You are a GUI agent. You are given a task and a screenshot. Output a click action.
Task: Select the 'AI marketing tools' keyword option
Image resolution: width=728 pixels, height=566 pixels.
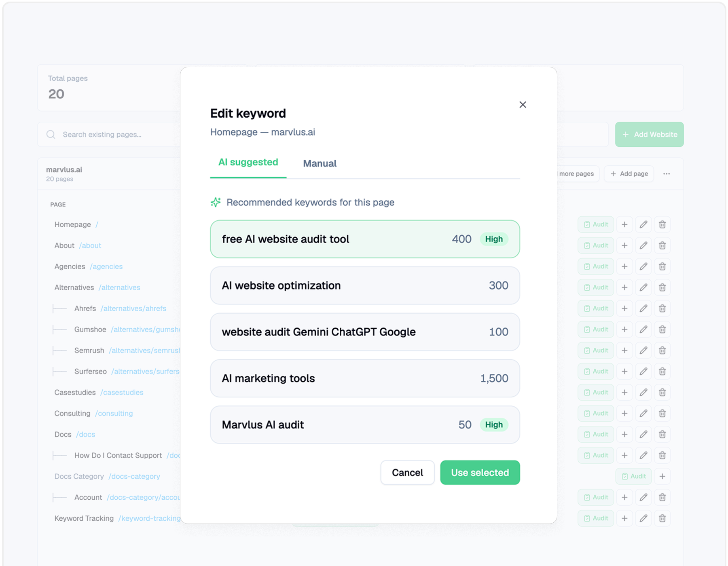point(365,378)
